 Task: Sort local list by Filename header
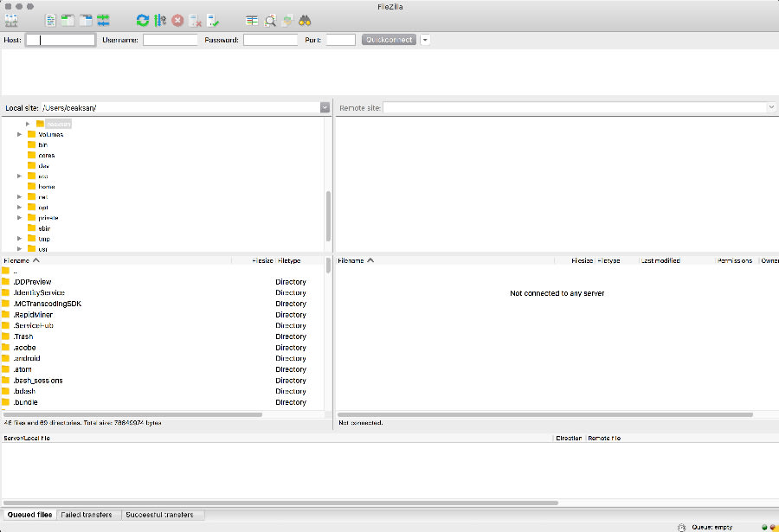click(x=116, y=260)
